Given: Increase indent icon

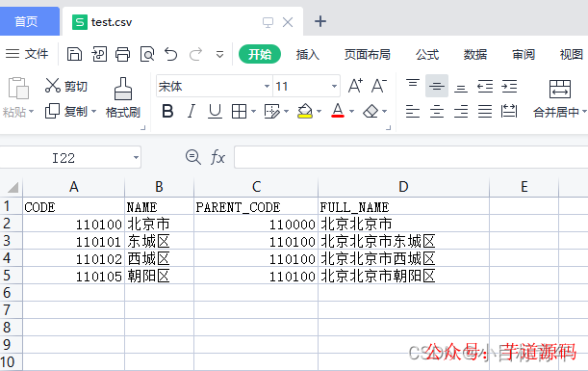Looking at the screenshot, I should pos(509,87).
